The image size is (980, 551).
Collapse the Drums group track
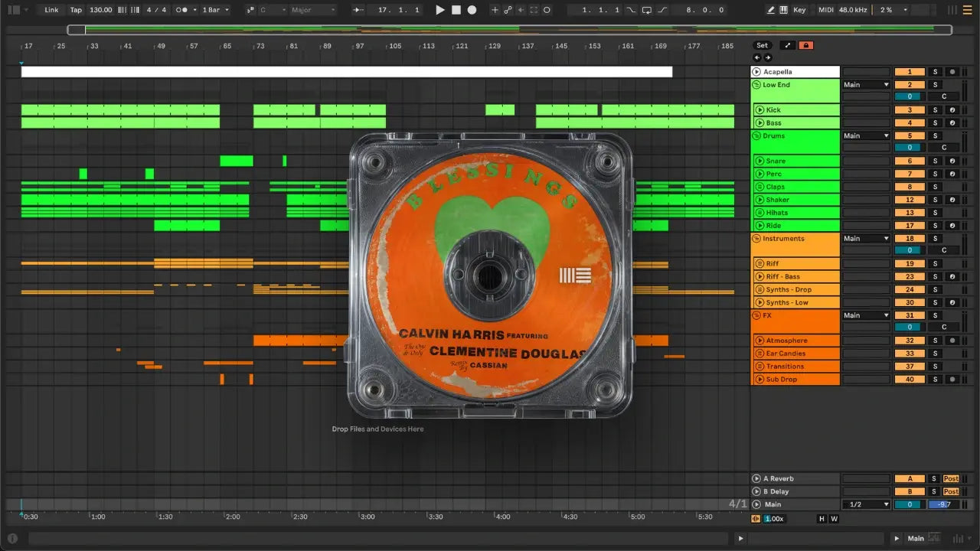click(x=756, y=136)
